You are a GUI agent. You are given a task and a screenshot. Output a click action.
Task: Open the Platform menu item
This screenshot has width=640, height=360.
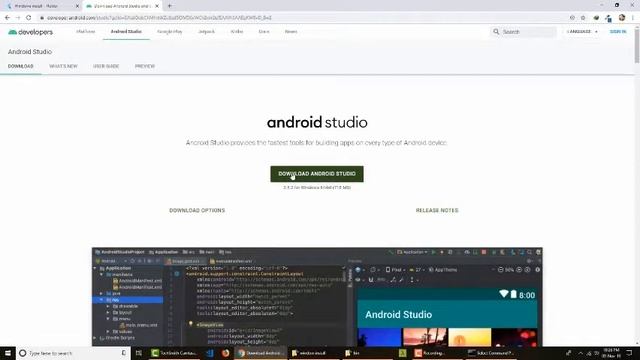85,31
